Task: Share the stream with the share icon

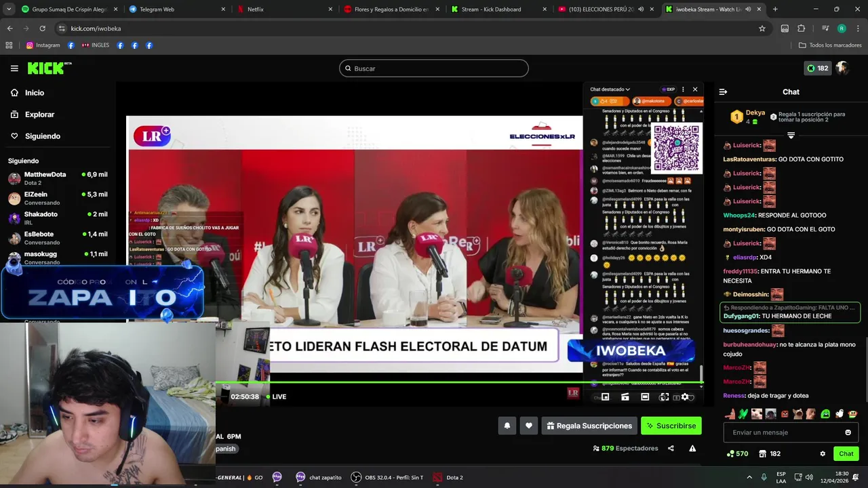Action: [671, 448]
